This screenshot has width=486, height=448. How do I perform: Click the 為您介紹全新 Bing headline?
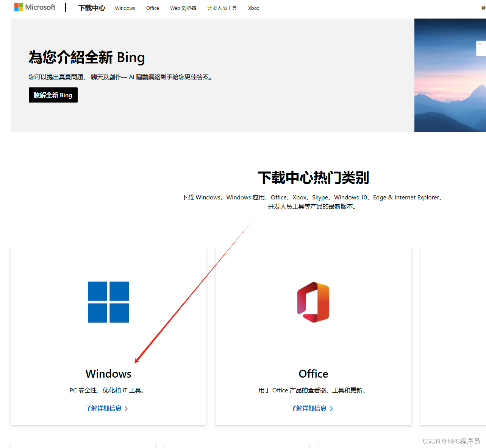[x=87, y=58]
